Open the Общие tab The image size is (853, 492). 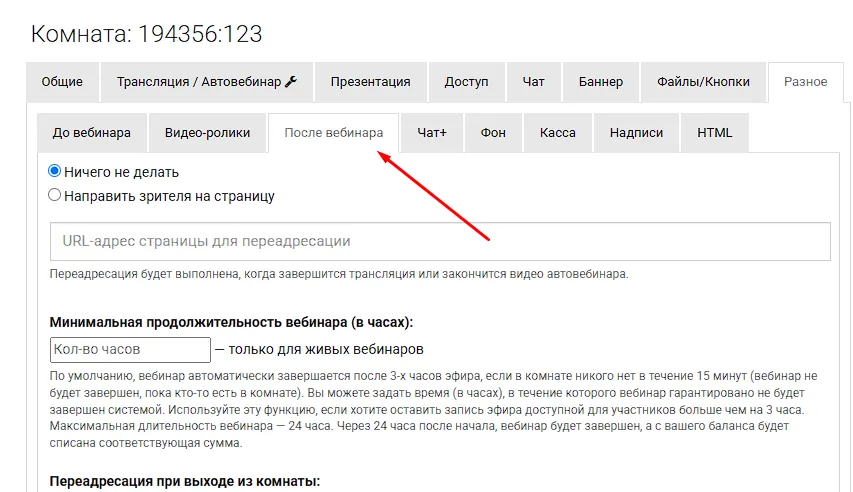coord(62,82)
